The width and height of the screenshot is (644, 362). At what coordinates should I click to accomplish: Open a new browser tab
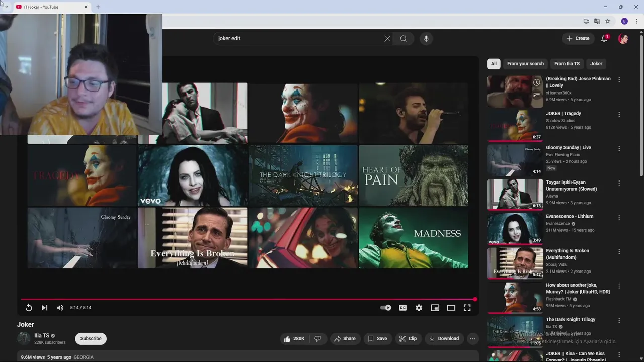(98, 7)
